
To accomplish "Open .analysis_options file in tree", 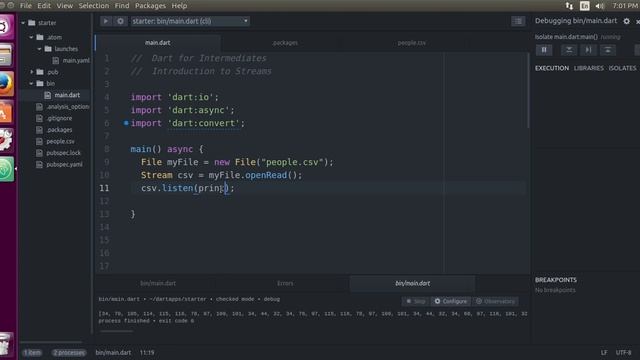I will 63,107.
